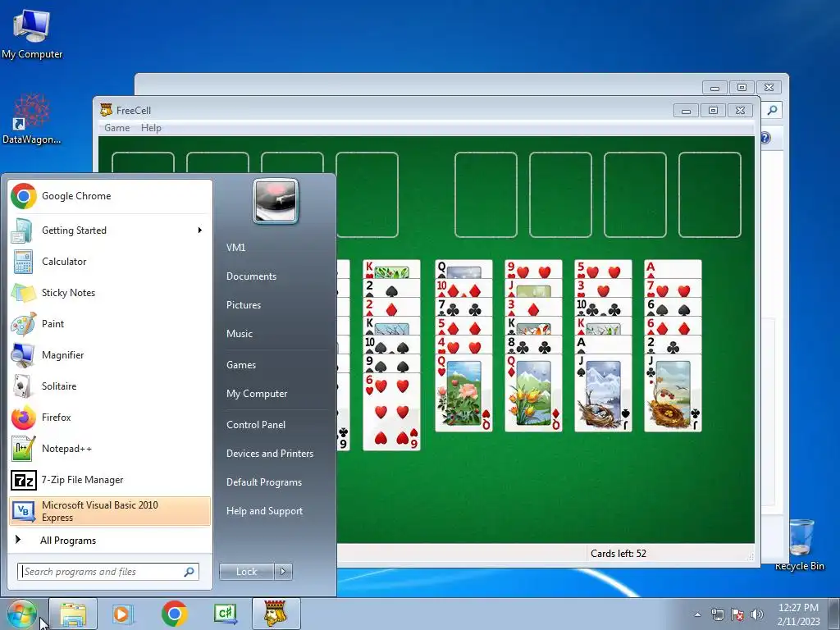Click the volume speaker tray icon
The width and height of the screenshot is (840, 630).
757,614
